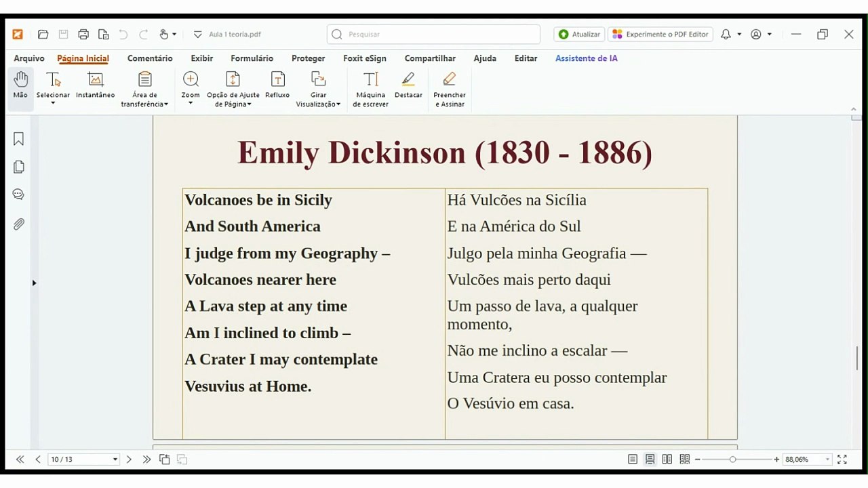Click the zoom in plus button
The image size is (868, 488).
pyautogui.click(x=776, y=460)
